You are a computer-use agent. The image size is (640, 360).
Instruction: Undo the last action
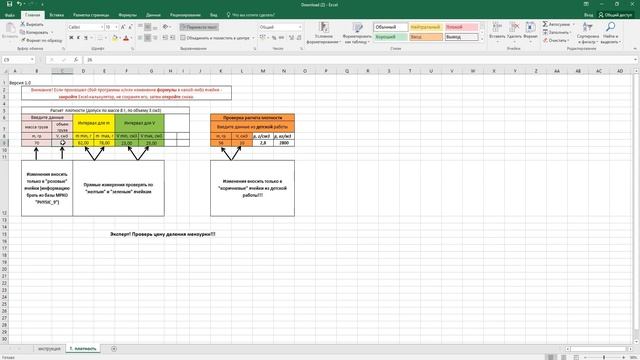(x=19, y=4)
